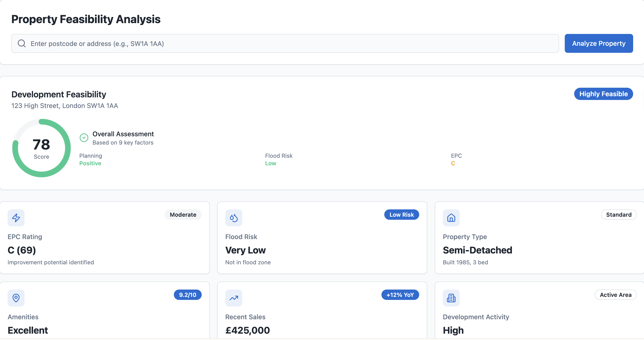Click the Analyze Property button

point(599,43)
